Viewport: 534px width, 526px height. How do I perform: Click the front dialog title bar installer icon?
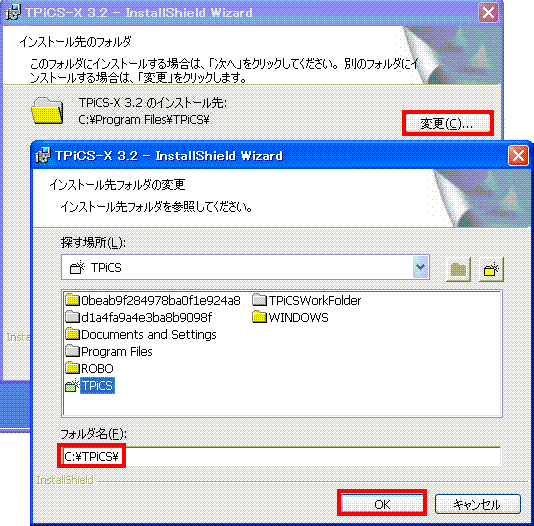pyautogui.click(x=43, y=155)
